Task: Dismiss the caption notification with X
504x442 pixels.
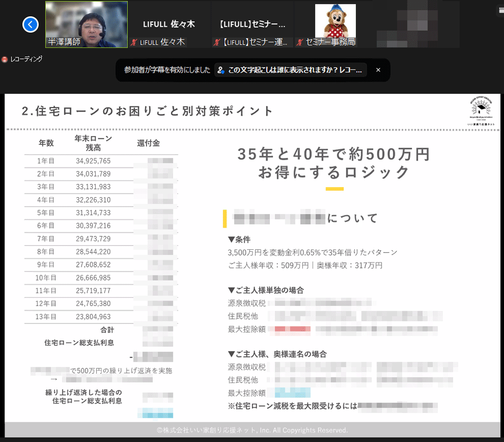Action: pyautogui.click(x=378, y=70)
